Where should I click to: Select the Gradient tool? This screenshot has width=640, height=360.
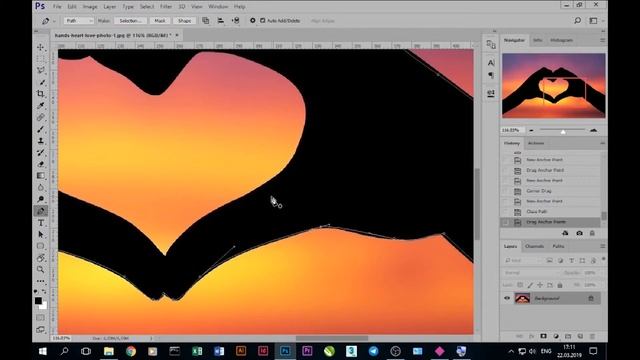coord(40,176)
